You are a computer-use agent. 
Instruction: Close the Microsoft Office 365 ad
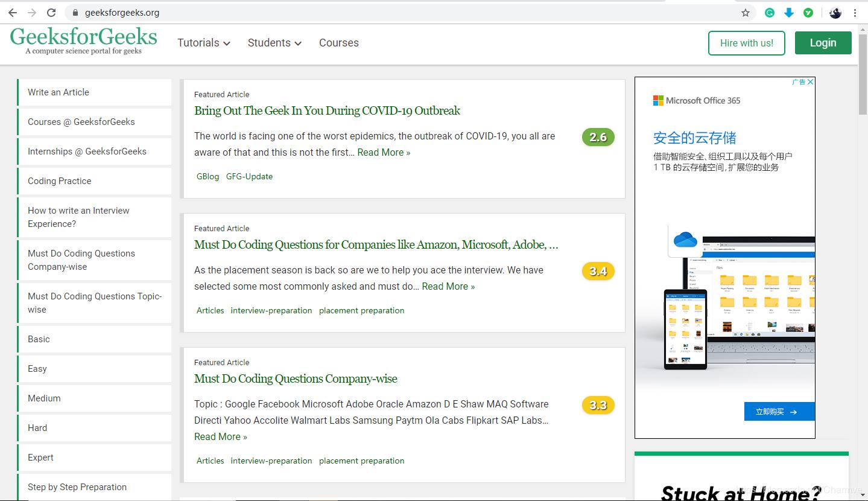click(810, 82)
